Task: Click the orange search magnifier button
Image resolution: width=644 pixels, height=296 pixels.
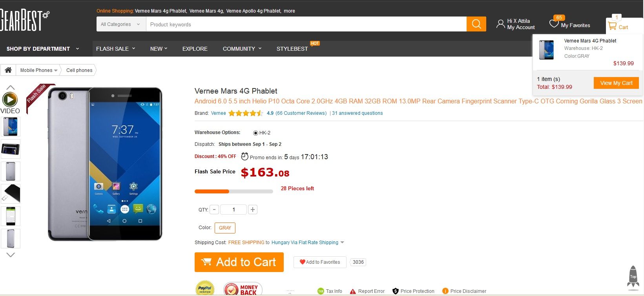Action: [x=476, y=24]
